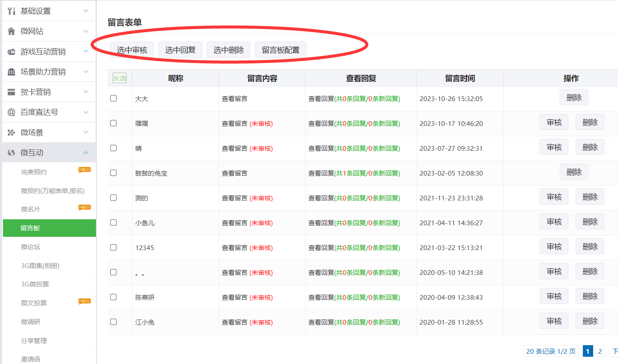Image resolution: width=618 pixels, height=364 pixels.
Task: Click the 微网站 home icon
Action: tap(12, 31)
